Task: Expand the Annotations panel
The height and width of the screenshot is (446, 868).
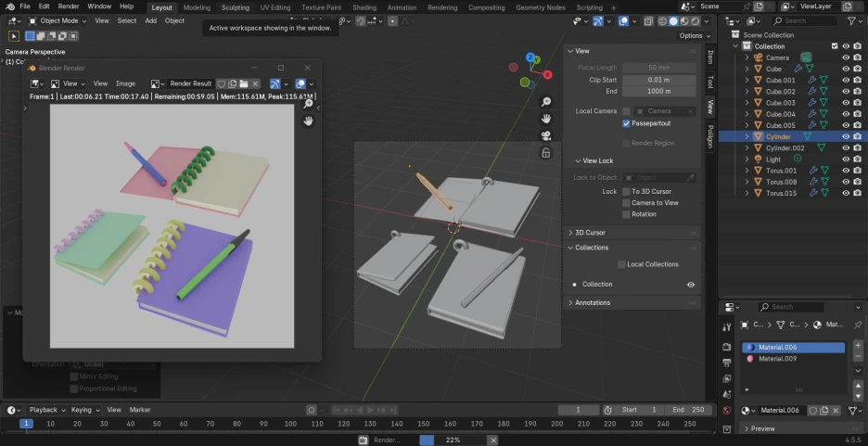Action: coord(592,302)
